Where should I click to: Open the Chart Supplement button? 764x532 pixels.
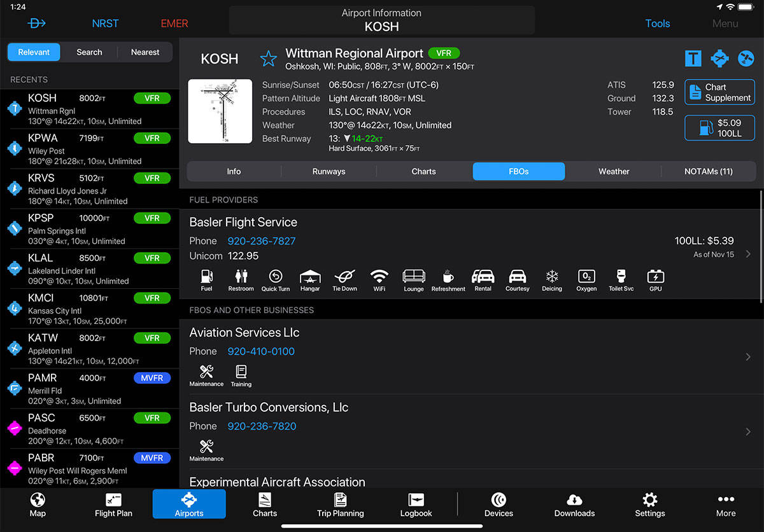(x=719, y=92)
